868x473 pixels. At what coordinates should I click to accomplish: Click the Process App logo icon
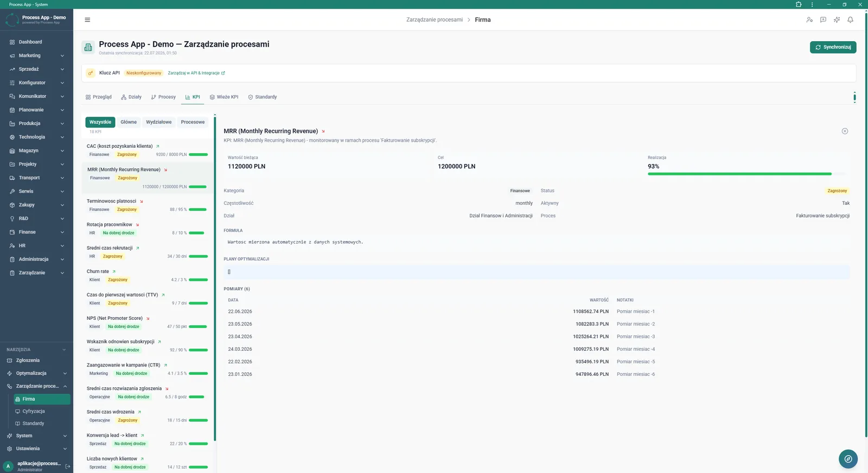pos(12,20)
